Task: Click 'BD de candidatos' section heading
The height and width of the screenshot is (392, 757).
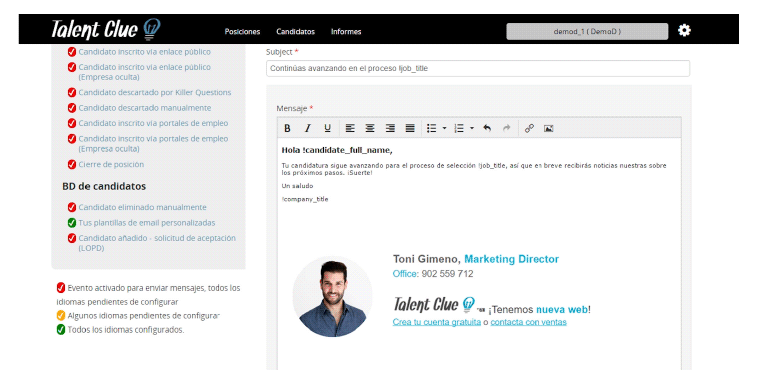Action: click(104, 186)
